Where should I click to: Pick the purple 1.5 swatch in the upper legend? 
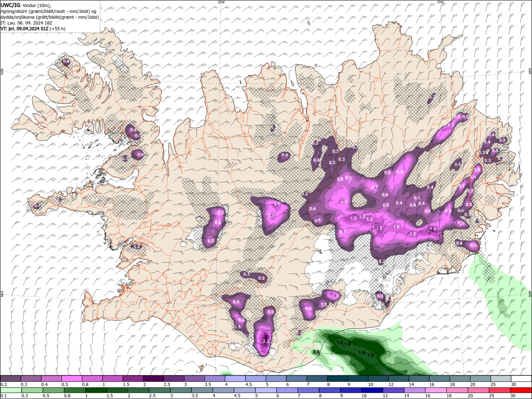(133, 379)
